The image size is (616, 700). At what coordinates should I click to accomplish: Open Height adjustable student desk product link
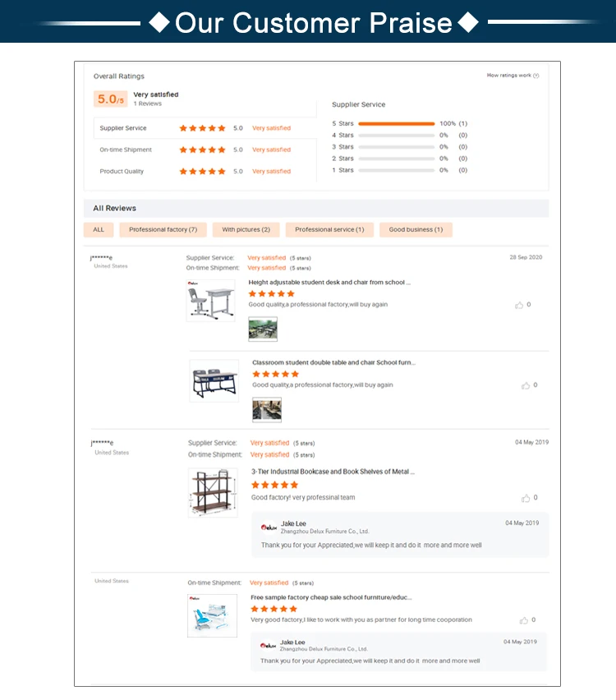point(329,283)
